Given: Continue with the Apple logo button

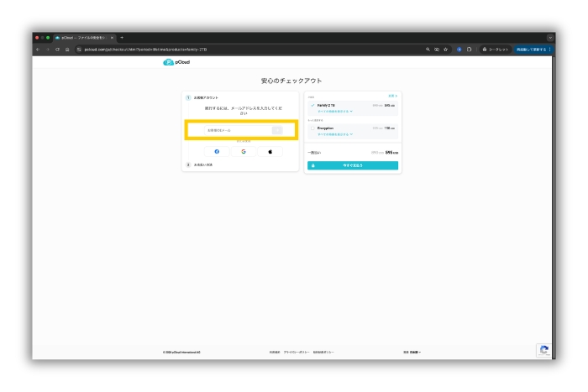Looking at the screenshot, I should pos(270,151).
